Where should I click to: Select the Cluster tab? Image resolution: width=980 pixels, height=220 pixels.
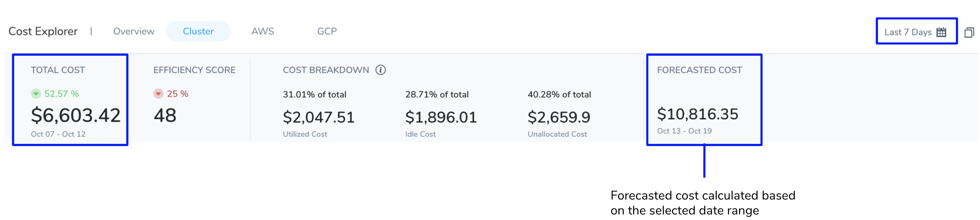(x=198, y=31)
